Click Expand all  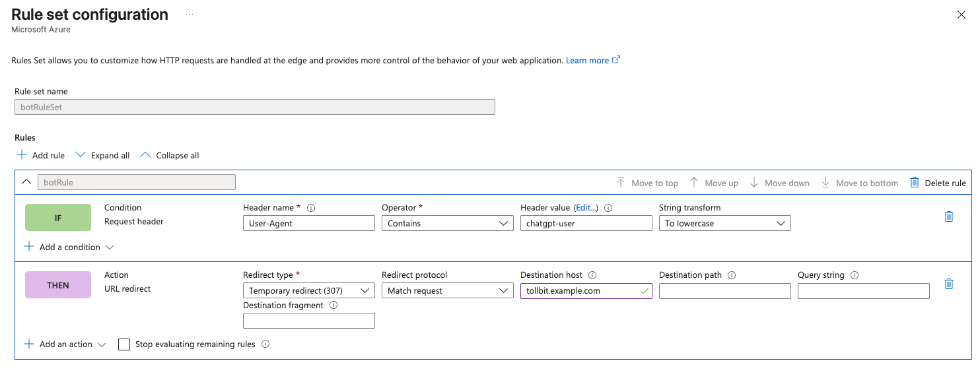click(x=102, y=155)
